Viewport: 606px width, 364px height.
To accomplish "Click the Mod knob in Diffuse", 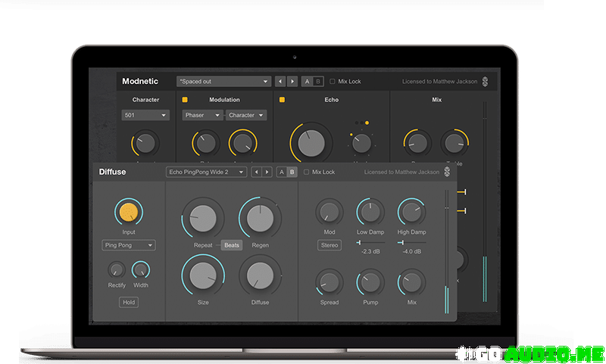I will [x=330, y=212].
